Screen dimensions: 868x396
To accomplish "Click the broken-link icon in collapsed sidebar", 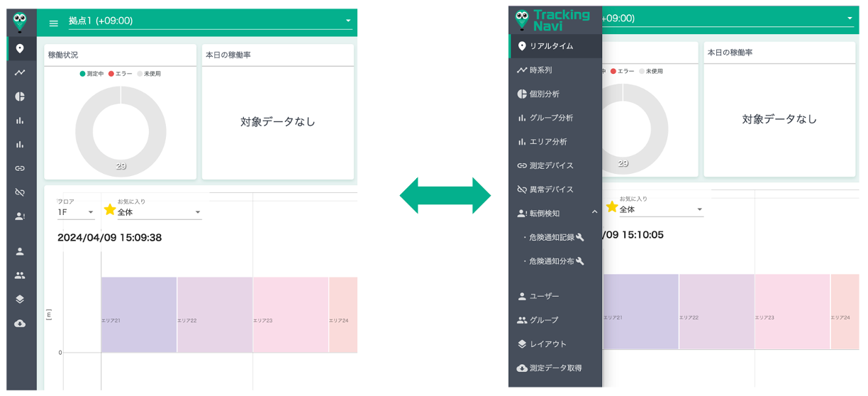I will click(20, 192).
